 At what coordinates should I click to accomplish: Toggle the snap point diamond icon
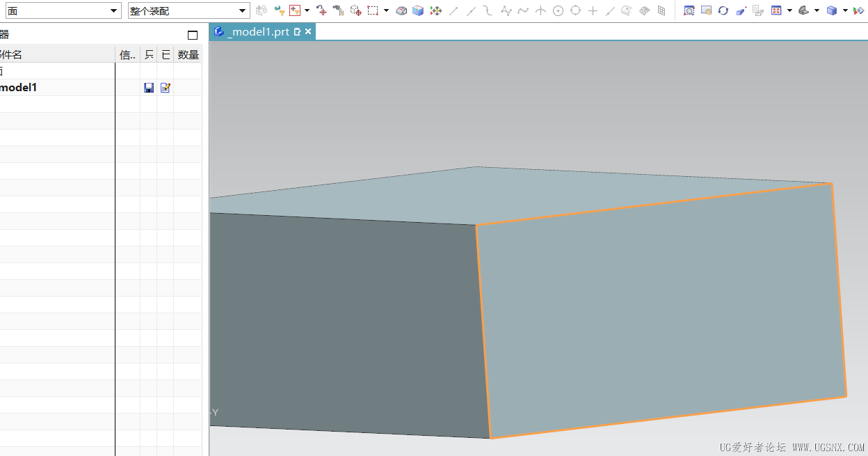click(x=435, y=10)
